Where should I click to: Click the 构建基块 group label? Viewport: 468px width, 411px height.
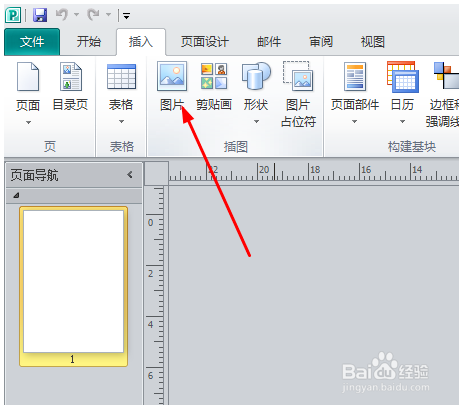[412, 147]
